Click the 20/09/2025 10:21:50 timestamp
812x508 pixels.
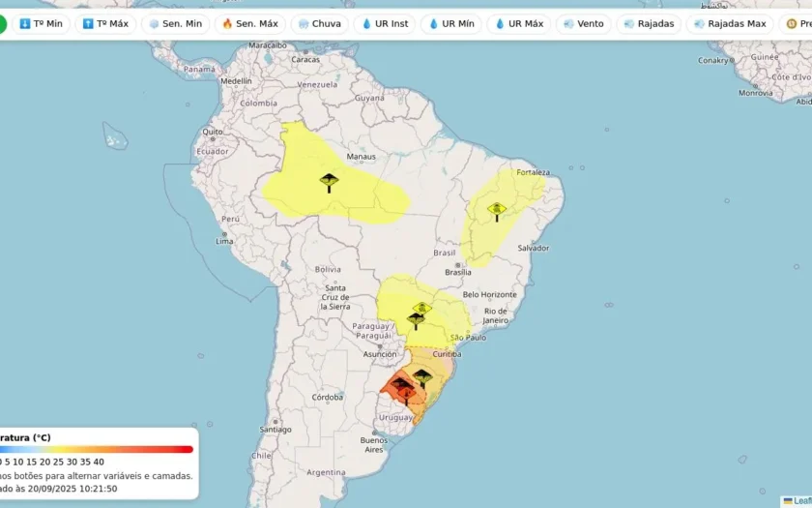click(72, 489)
